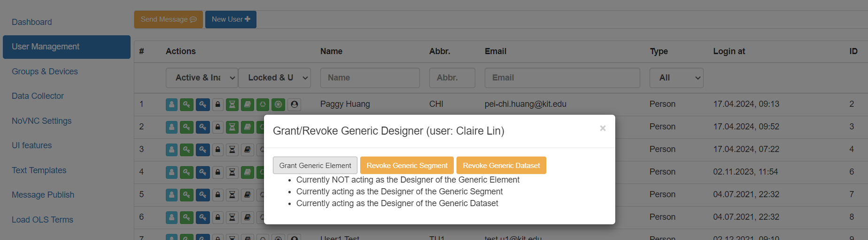
Task: Click the book icon in row 3
Action: click(248, 150)
